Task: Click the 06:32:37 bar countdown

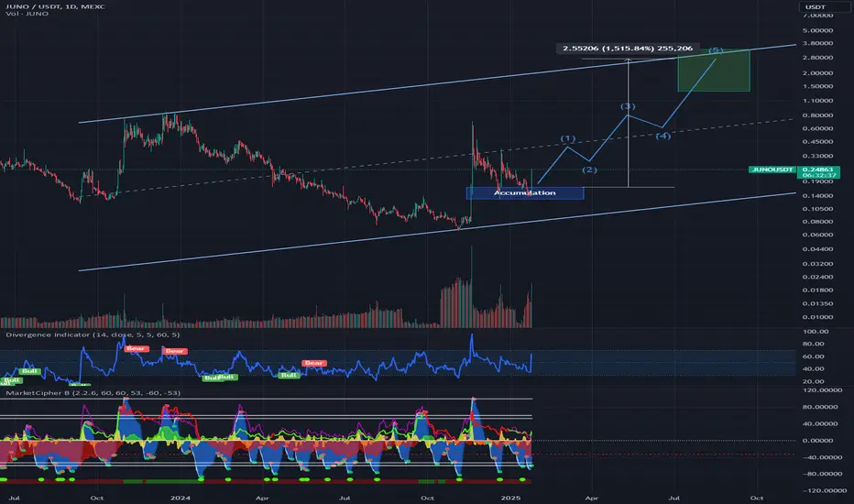Action: click(818, 175)
